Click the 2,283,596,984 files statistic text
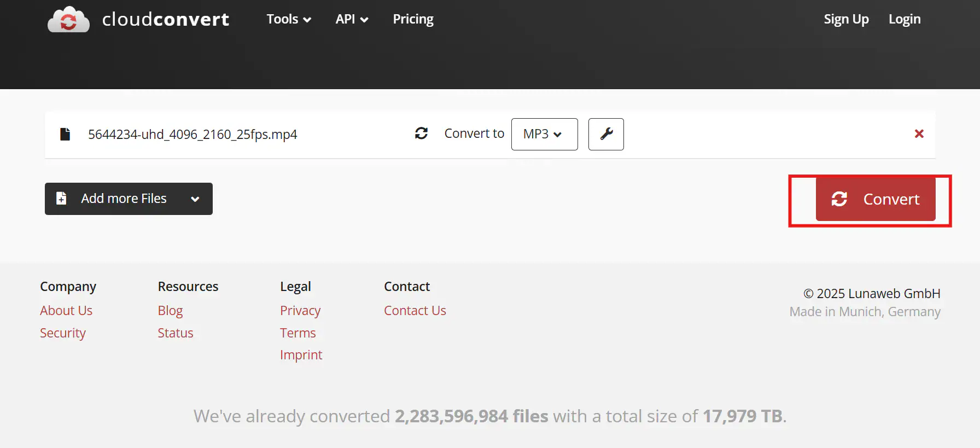Screen dimensions: 980x448 471,416
